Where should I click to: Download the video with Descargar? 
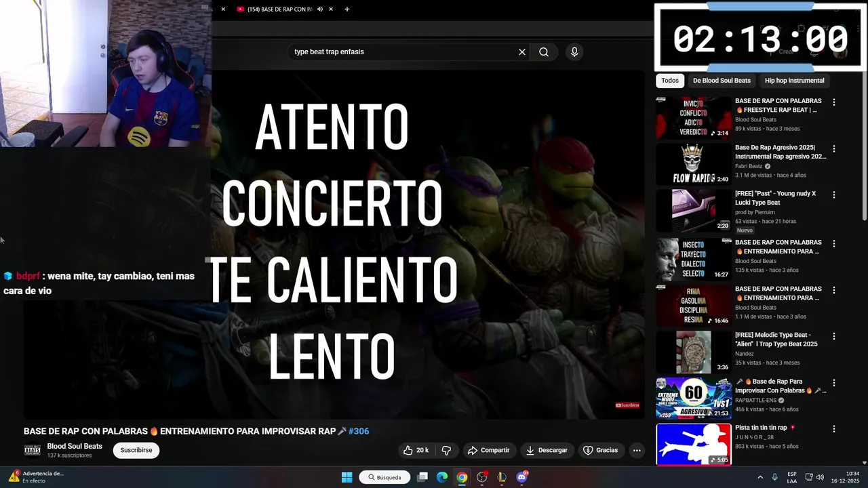tap(547, 450)
